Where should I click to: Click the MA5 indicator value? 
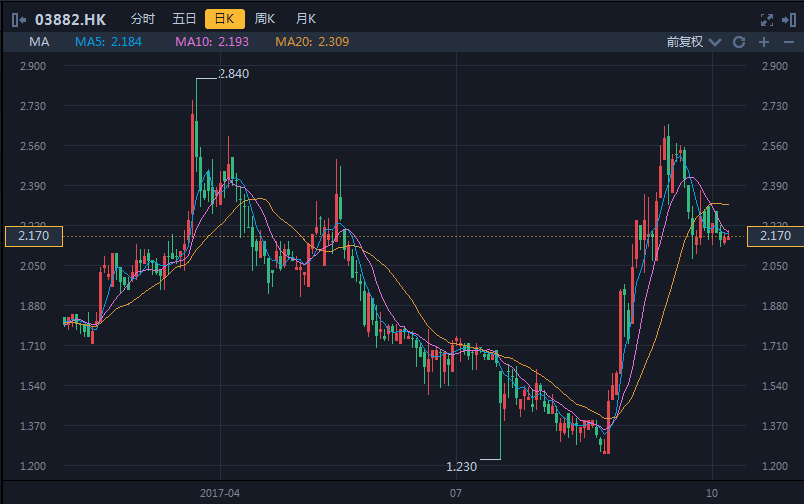point(109,42)
